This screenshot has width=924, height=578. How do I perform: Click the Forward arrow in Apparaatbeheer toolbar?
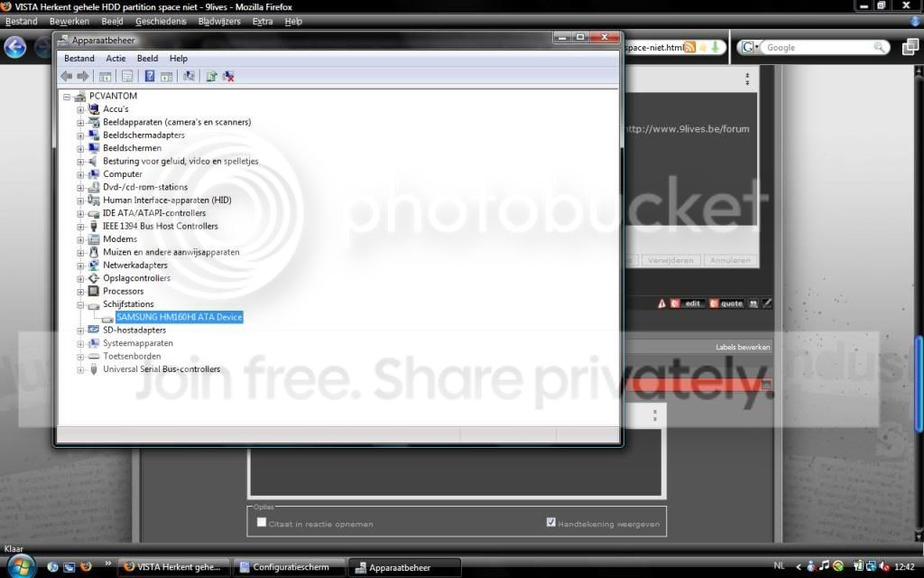coord(83,76)
